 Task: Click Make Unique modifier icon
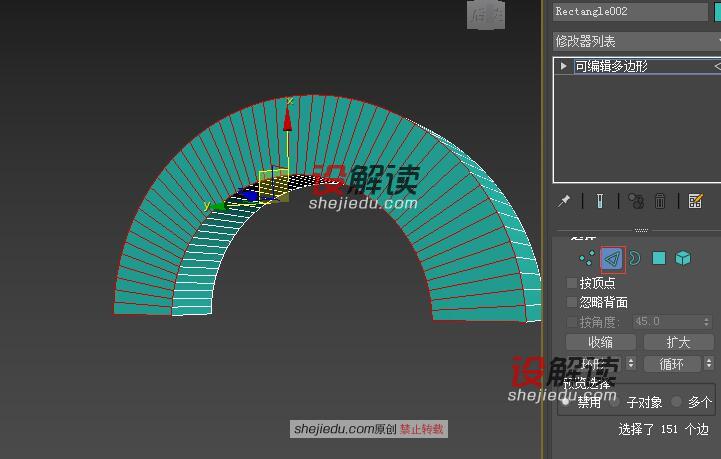pyautogui.click(x=634, y=201)
